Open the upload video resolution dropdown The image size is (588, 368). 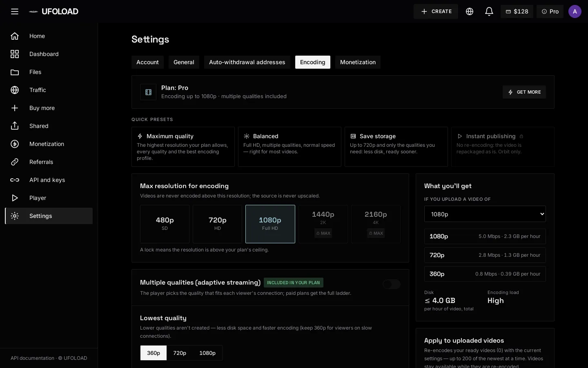(x=485, y=214)
